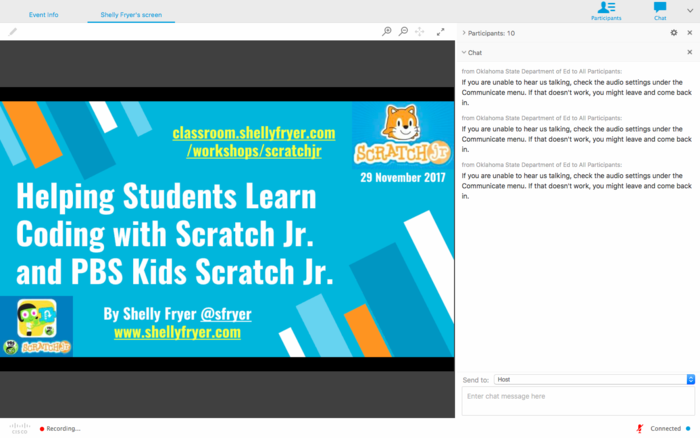Click the fit-to-viewer move icon
700x438 pixels.
pyautogui.click(x=420, y=32)
